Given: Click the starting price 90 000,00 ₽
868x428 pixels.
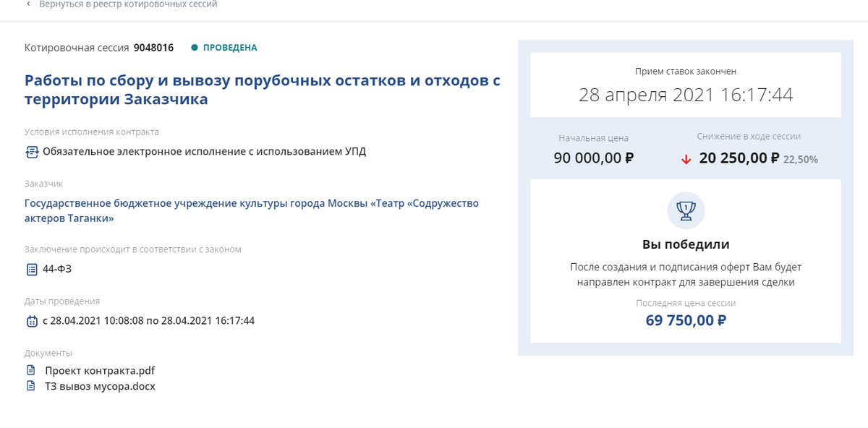Looking at the screenshot, I should (x=593, y=158).
